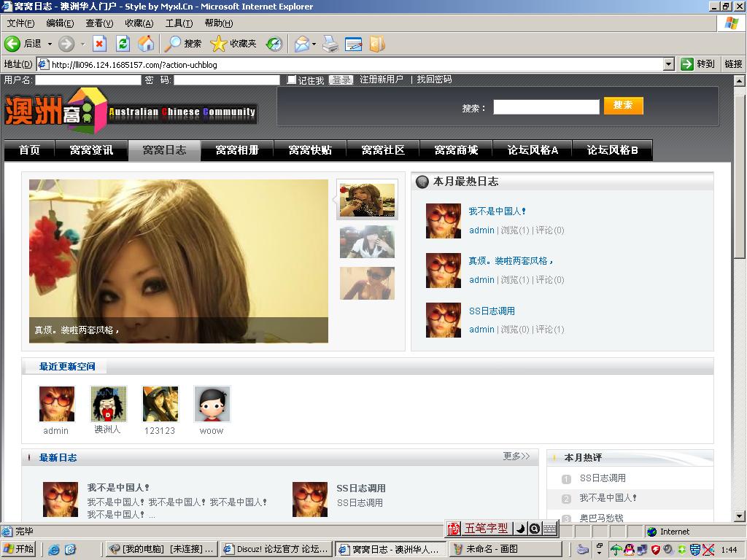Tick the 记住我 checkbox
The width and height of the screenshot is (747, 560).
(292, 79)
